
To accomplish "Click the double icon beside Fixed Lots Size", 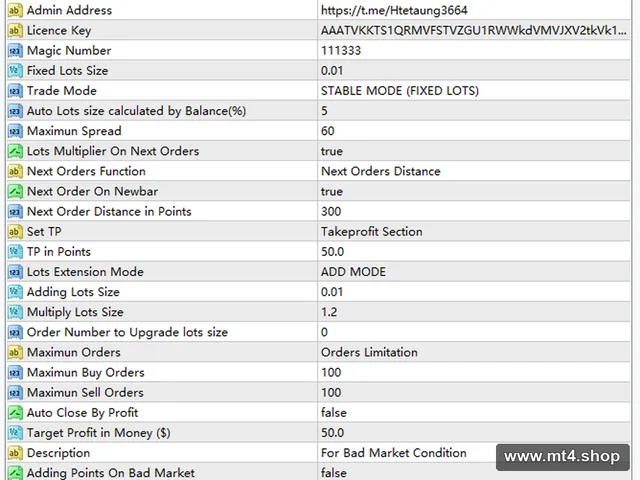I will [15, 71].
